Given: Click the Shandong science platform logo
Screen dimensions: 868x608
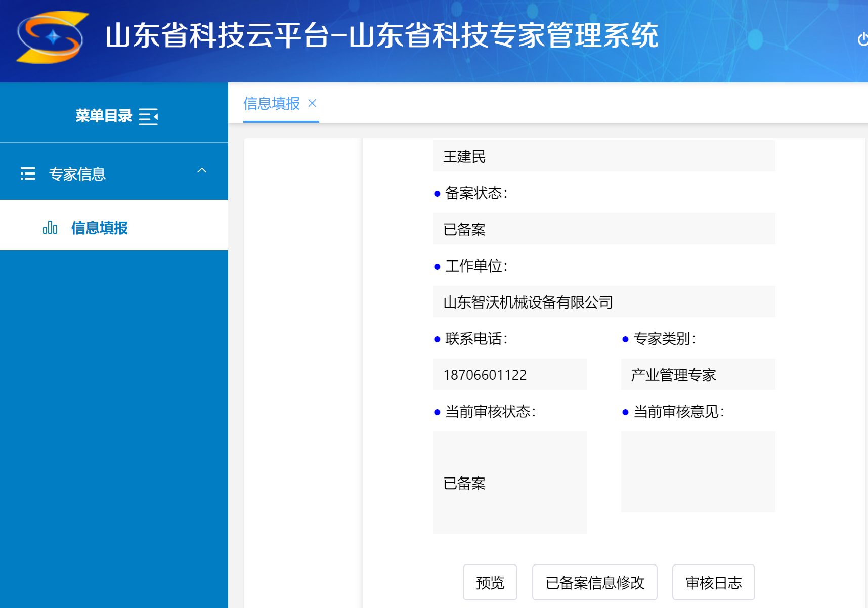Looking at the screenshot, I should (52, 37).
